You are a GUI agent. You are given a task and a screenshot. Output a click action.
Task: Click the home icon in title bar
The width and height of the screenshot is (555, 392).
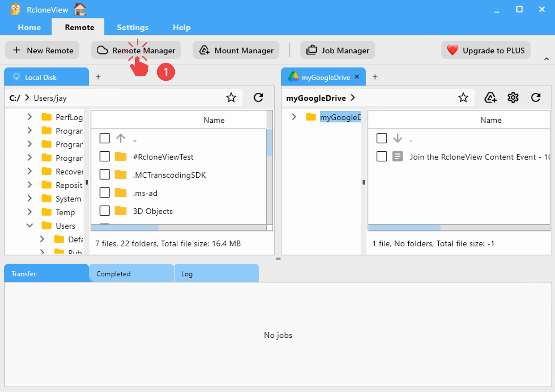80,9
